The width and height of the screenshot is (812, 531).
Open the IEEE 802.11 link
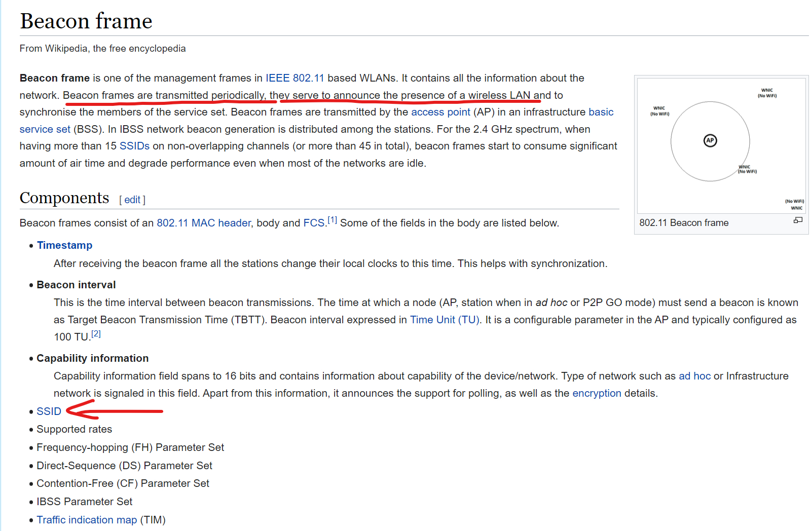(295, 78)
